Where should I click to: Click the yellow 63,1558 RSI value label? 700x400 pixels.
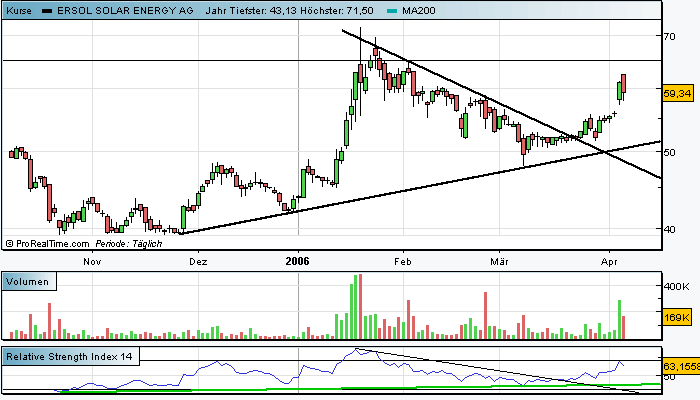[681, 367]
